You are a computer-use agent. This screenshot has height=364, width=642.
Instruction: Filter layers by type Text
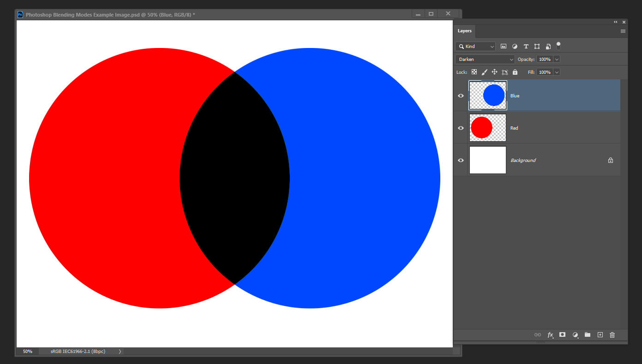click(526, 46)
